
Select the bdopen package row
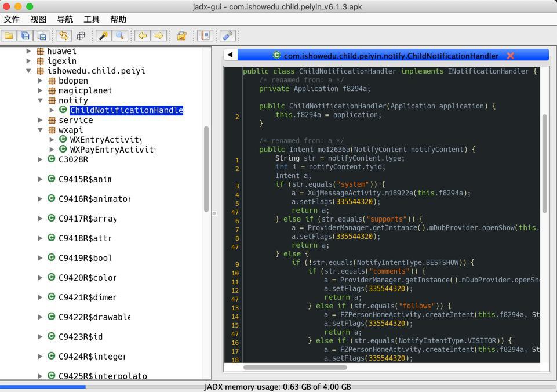pos(73,81)
